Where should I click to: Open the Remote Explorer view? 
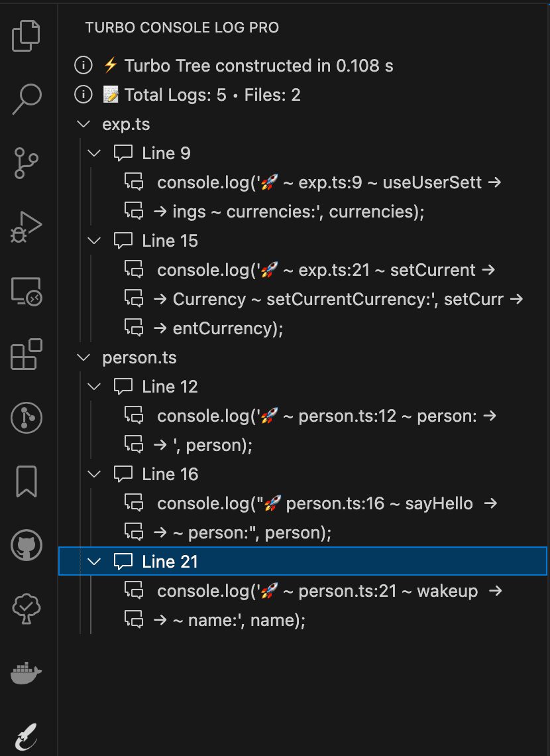27,290
